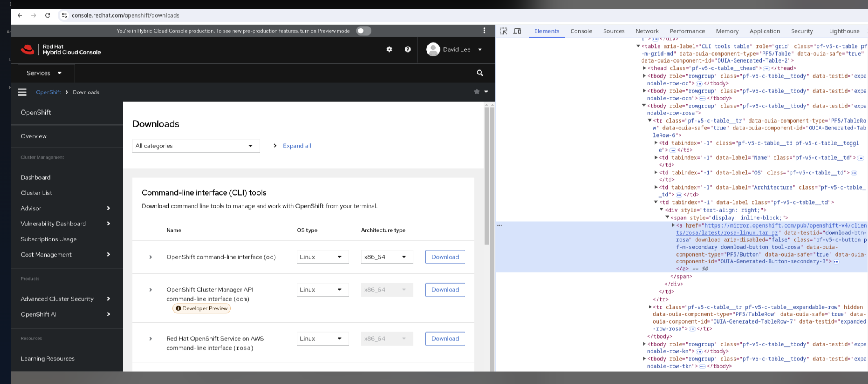Download the OpenShift command-line interface (oc)
The image size is (868, 384).
tap(445, 257)
